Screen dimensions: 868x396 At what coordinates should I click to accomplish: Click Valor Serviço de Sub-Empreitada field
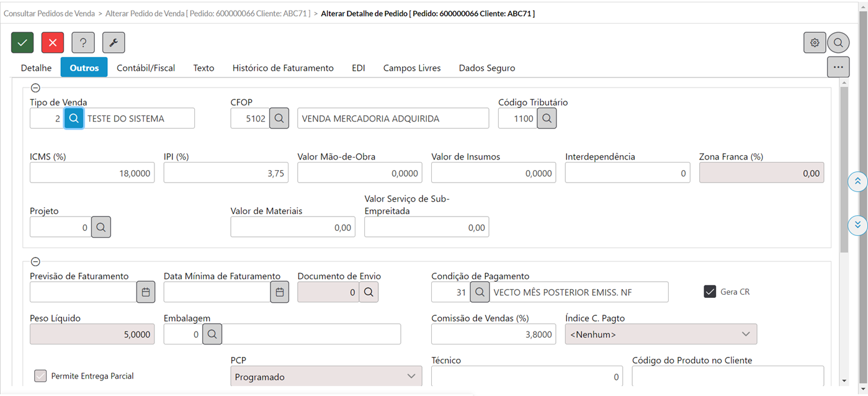427,227
